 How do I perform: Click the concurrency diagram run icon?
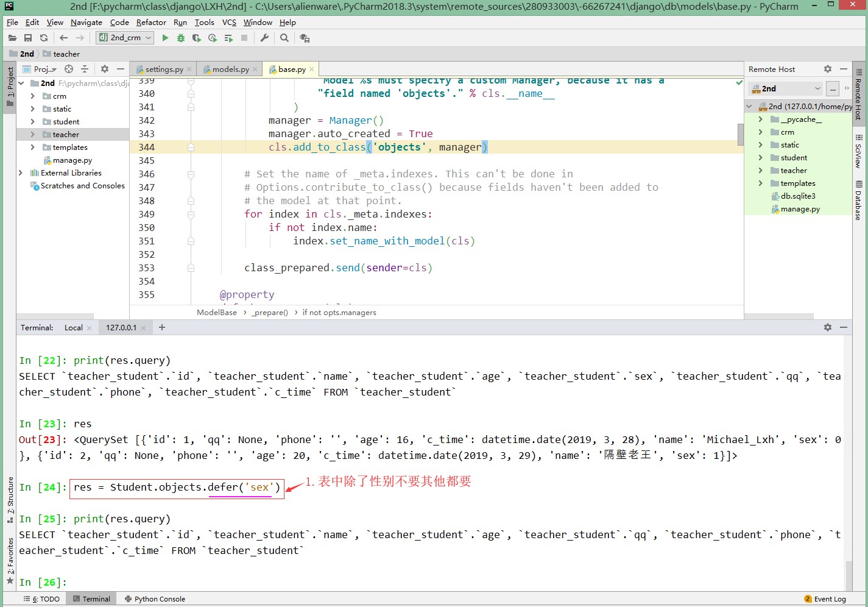coord(228,38)
